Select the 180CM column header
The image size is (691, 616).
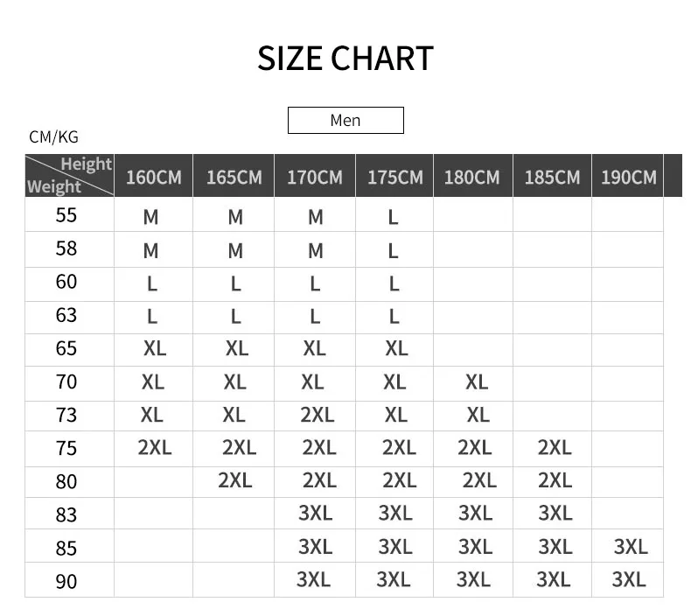click(473, 176)
